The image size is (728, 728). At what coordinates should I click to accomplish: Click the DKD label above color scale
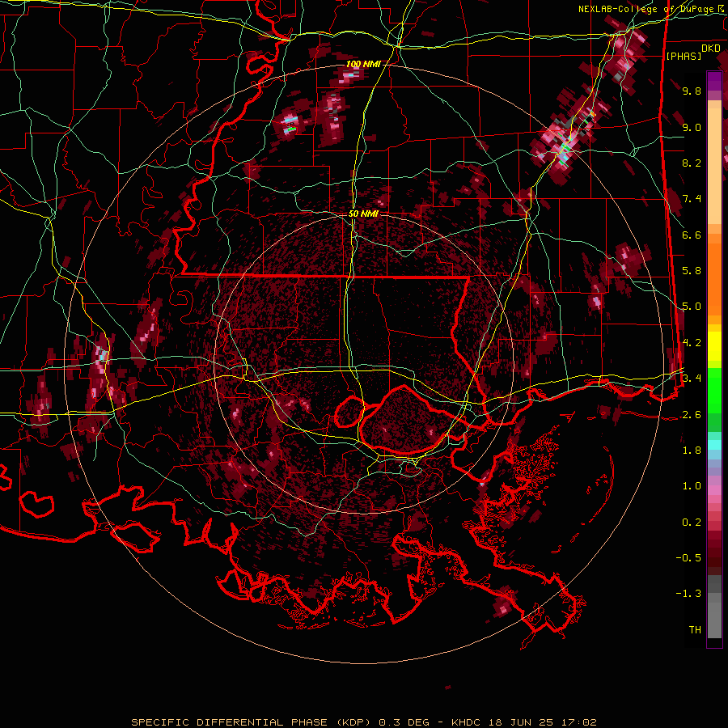coord(711,49)
